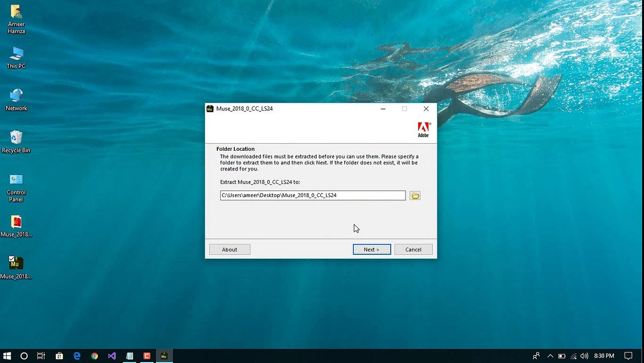Open the About button in the dialog

pyautogui.click(x=229, y=250)
